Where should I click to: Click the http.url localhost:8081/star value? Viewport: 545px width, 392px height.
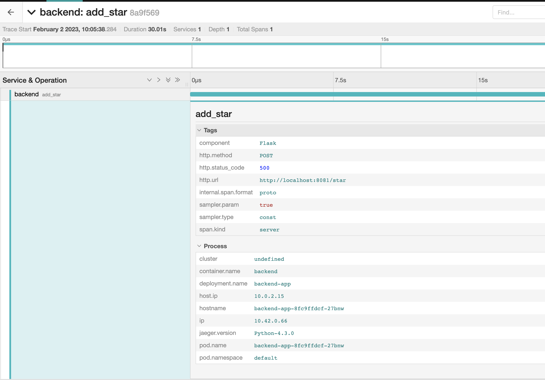tap(302, 180)
